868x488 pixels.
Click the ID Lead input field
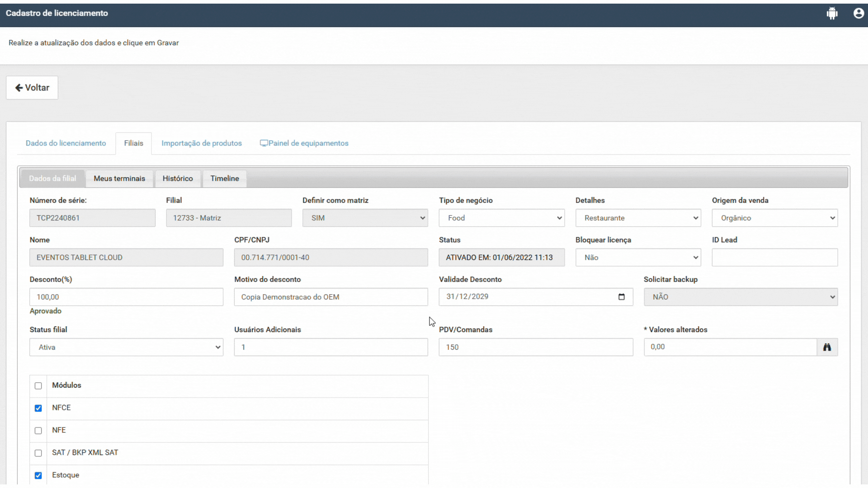(774, 258)
